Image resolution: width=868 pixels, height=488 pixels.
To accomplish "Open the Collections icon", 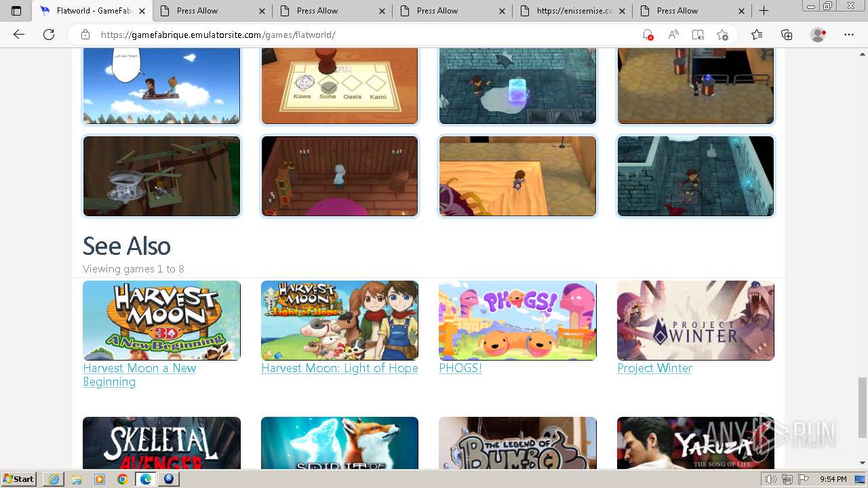I will click(787, 35).
